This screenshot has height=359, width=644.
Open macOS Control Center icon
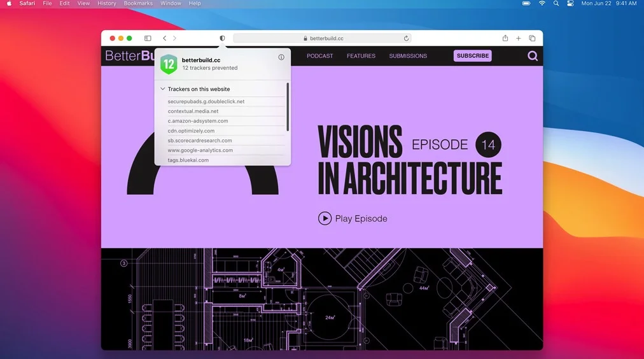click(x=570, y=4)
